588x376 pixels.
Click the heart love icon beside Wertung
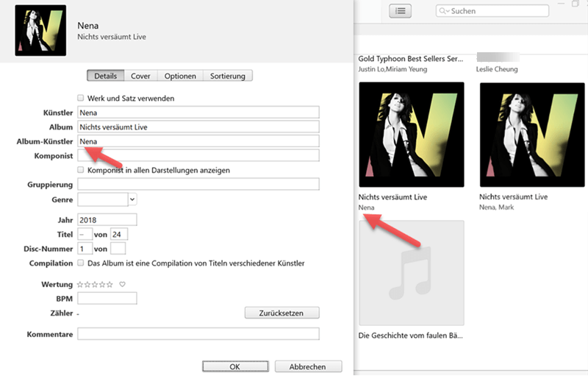122,285
